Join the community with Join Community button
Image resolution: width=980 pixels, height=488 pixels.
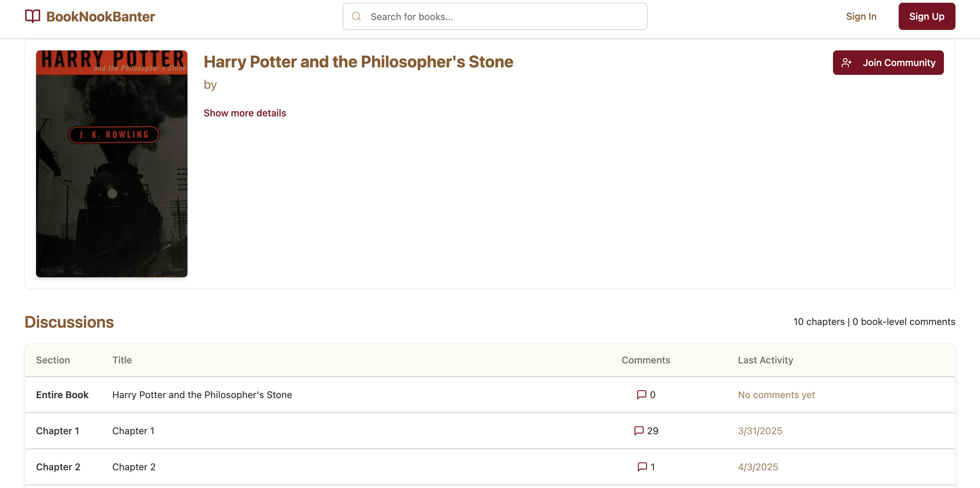pos(888,63)
